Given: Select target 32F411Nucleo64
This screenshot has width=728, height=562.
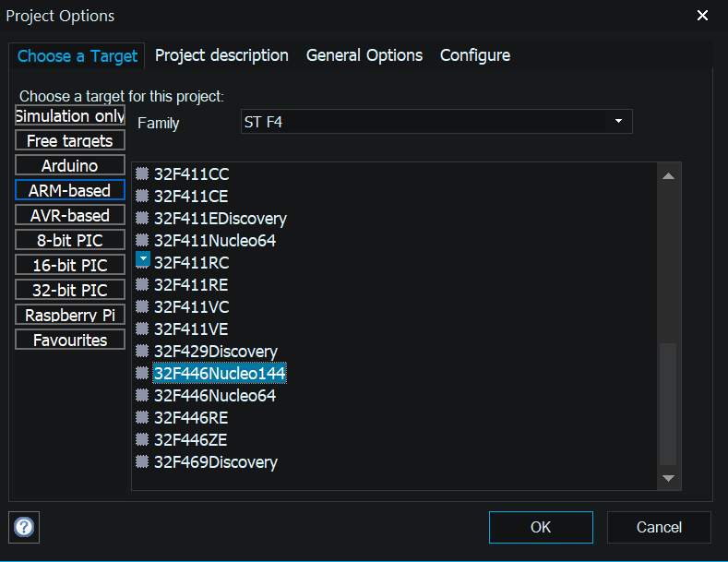Looking at the screenshot, I should (215, 241).
